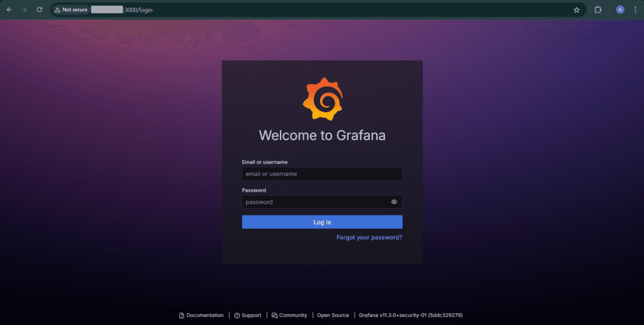The image size is (644, 325).
Task: Open the Forgot your password link
Action: click(x=369, y=237)
